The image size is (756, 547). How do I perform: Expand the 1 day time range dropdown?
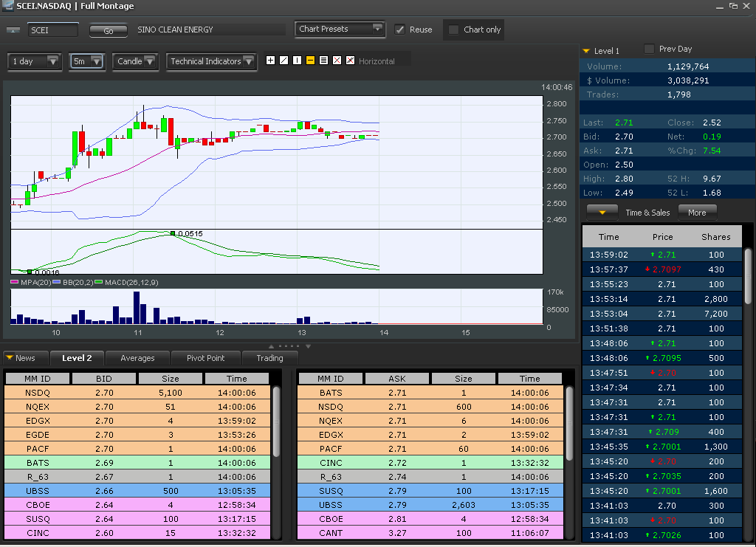click(x=34, y=61)
